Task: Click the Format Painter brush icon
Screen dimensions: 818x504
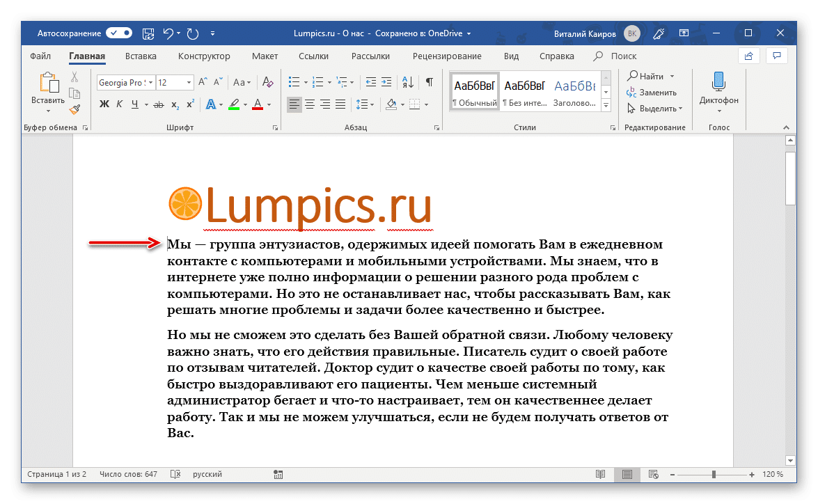Action: click(74, 109)
